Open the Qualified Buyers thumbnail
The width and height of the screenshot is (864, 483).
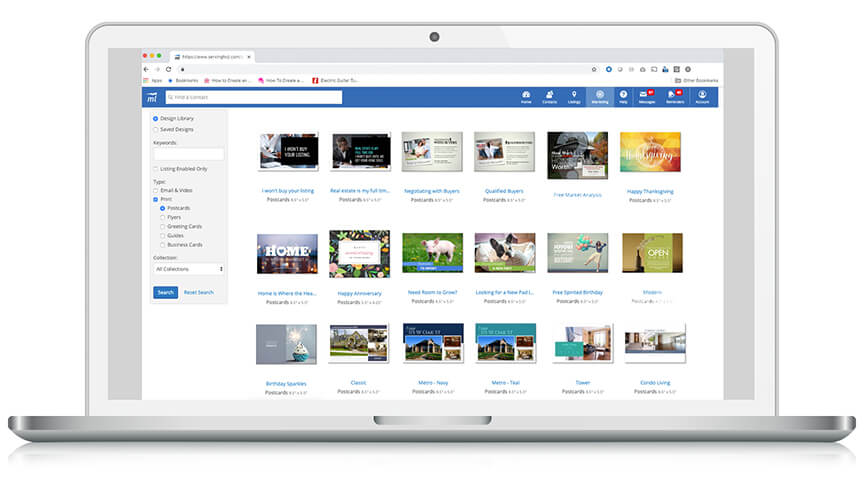click(x=504, y=151)
